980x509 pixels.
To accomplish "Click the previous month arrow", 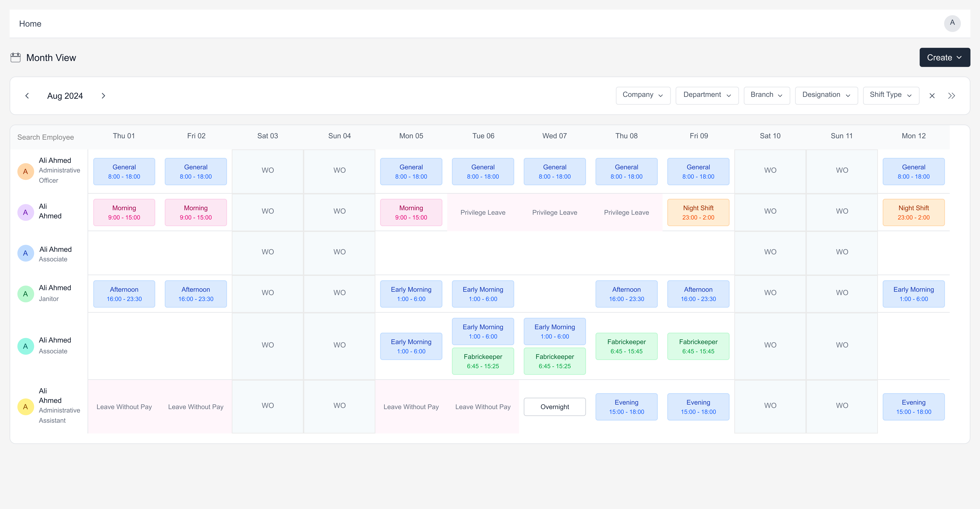I will pyautogui.click(x=27, y=96).
